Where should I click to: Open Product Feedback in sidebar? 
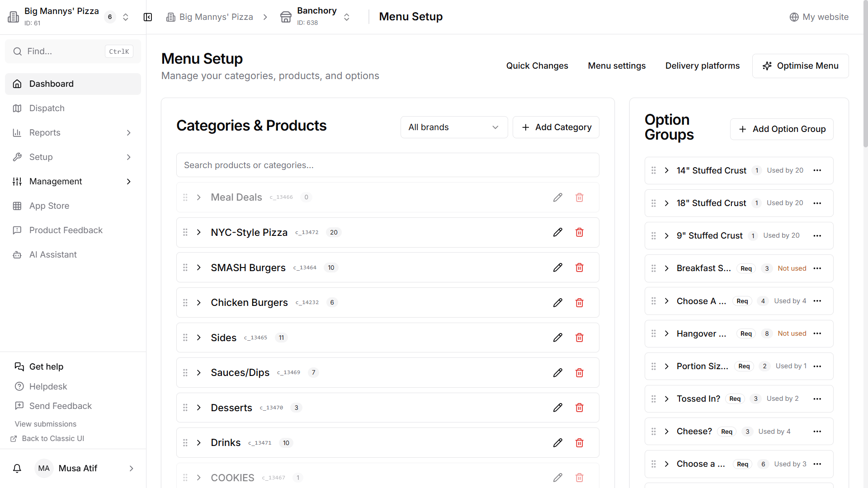73,230
